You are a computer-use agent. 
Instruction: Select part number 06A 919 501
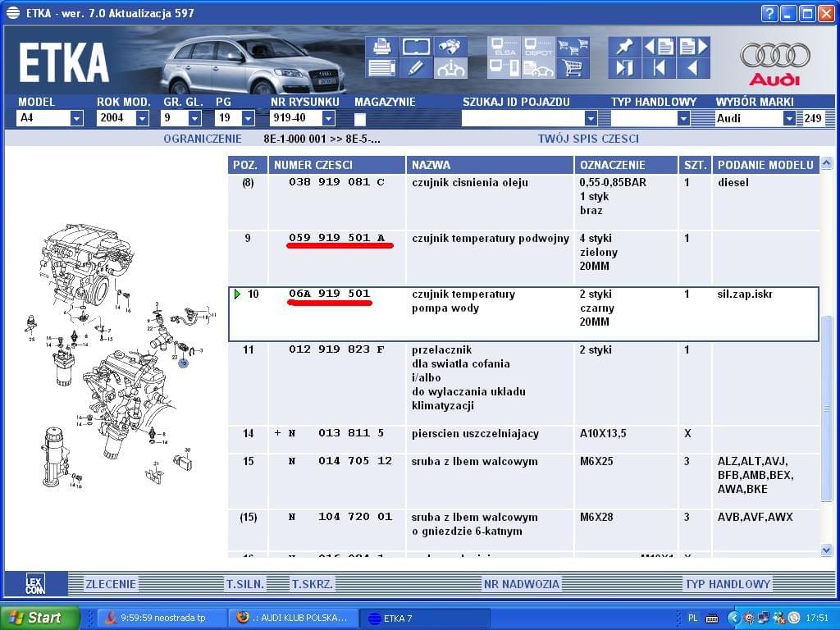click(330, 294)
